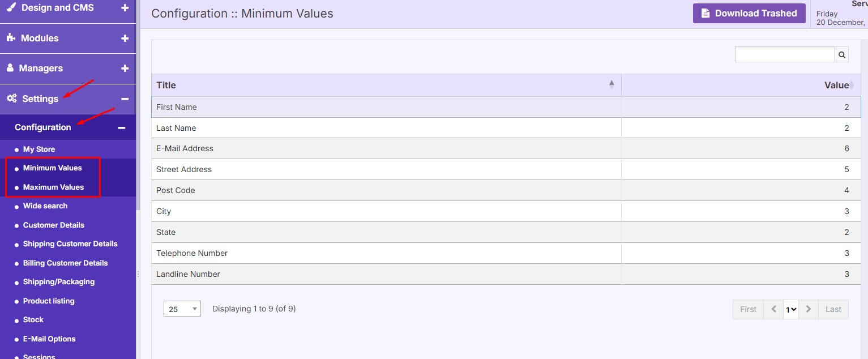Image resolution: width=868 pixels, height=359 pixels.
Task: Click the Design and CMS brush icon
Action: (11, 7)
